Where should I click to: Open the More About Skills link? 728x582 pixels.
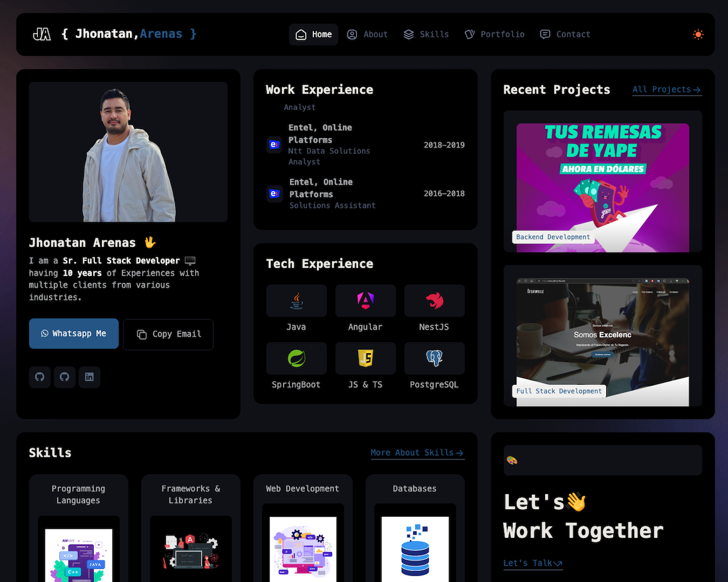tap(417, 453)
